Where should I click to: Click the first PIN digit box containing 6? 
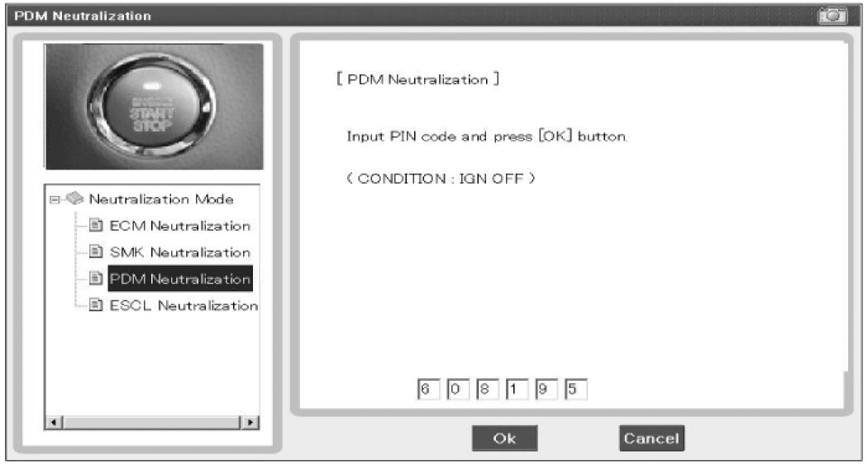(x=427, y=390)
